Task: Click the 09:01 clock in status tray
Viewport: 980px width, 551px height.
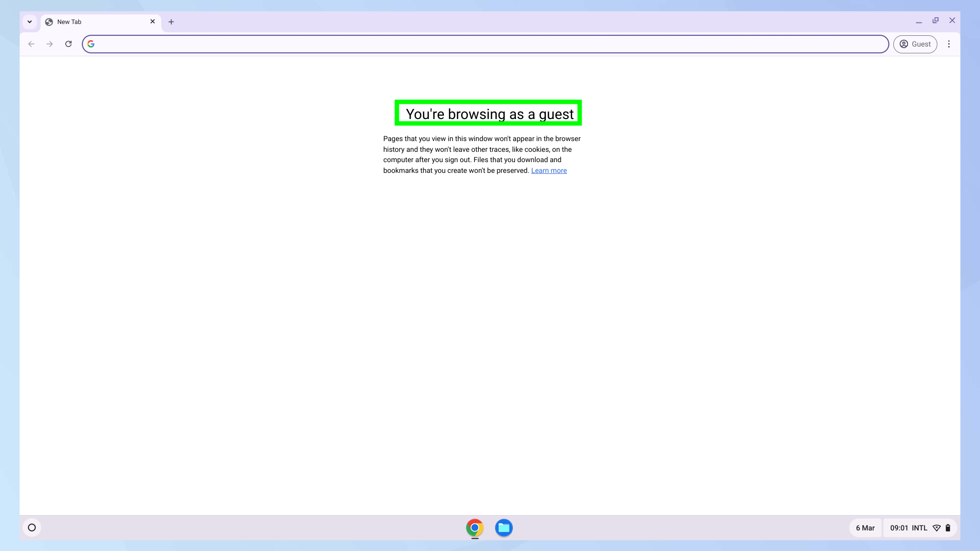Action: pyautogui.click(x=899, y=528)
